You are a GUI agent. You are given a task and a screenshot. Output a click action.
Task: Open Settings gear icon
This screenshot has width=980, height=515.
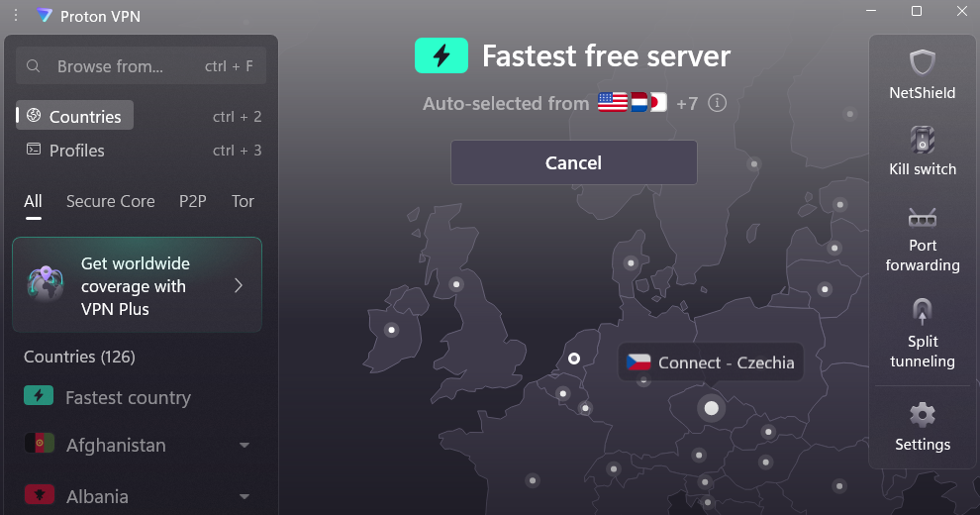click(x=922, y=415)
